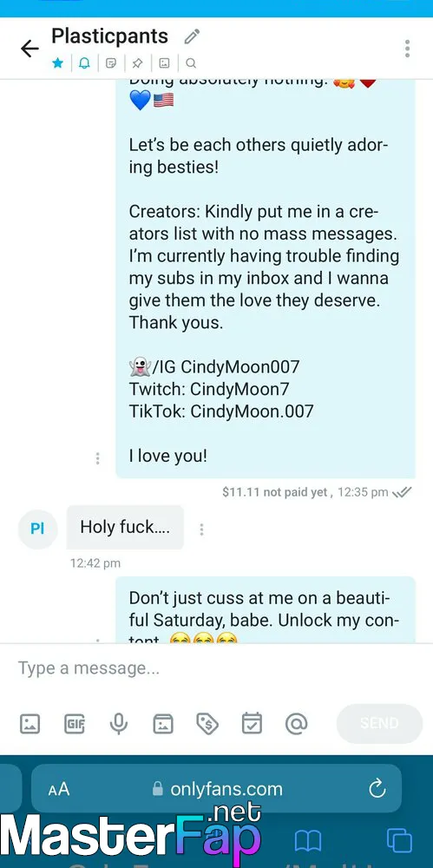Image resolution: width=433 pixels, height=868 pixels.
Task: Toggle the pin on this conversation
Action: (x=137, y=63)
